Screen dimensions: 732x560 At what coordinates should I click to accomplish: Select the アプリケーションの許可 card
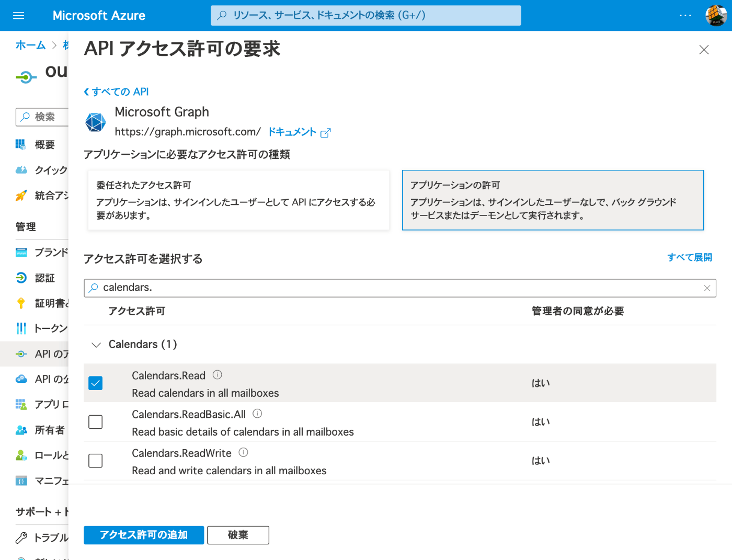pos(553,200)
